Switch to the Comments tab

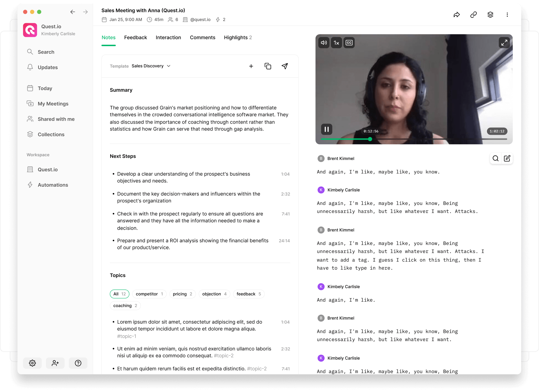pos(202,38)
